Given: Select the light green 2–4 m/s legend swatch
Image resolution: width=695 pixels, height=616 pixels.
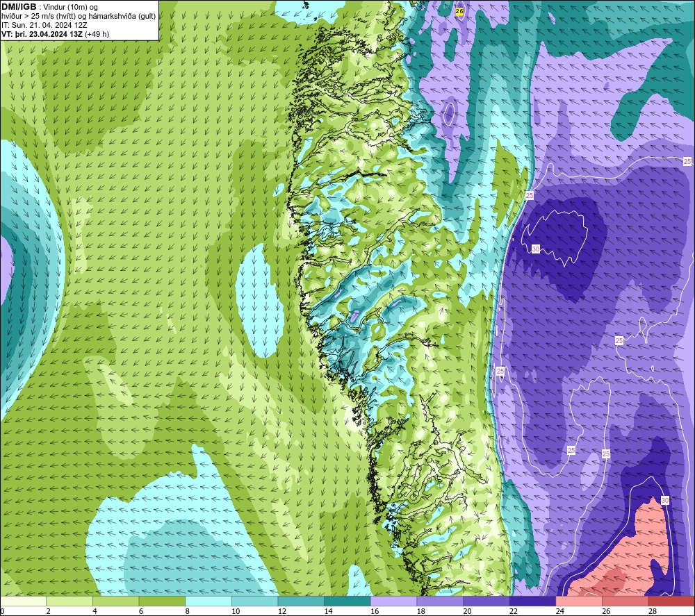Looking at the screenshot, I should [x=69, y=601].
